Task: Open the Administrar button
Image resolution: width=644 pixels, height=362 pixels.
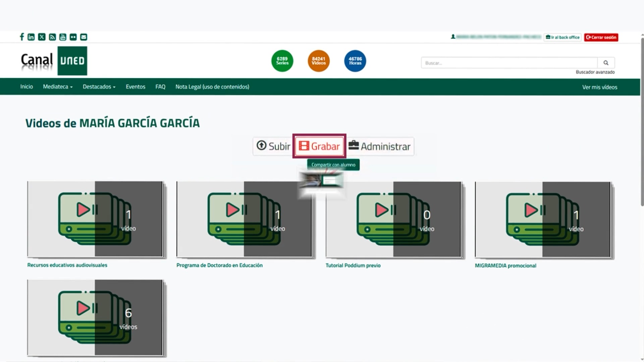Action: pos(380,146)
